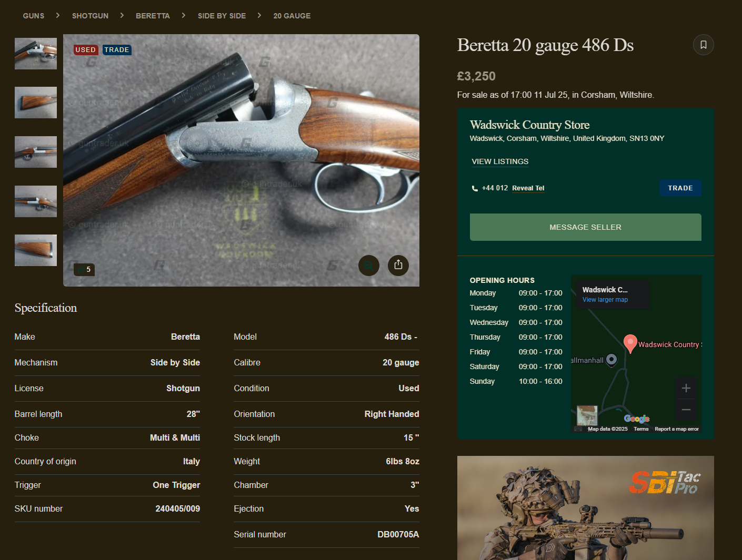
Task: Click the Specification heading
Action: 46,308
